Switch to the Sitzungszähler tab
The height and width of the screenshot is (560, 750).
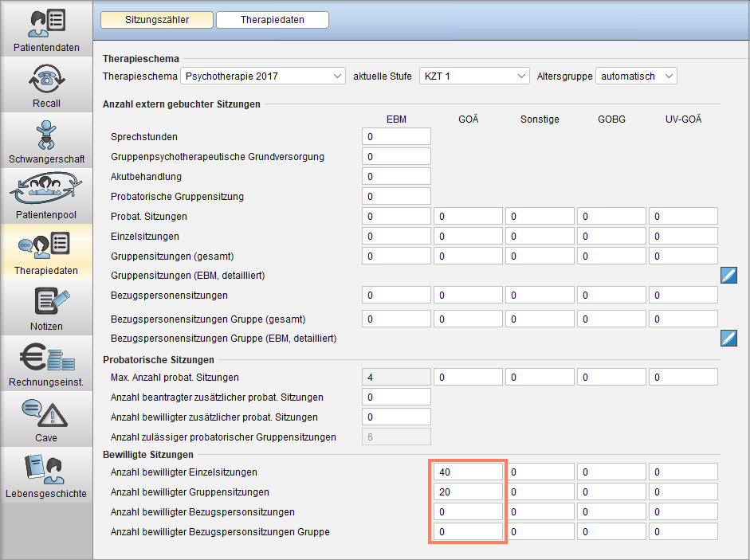click(157, 20)
